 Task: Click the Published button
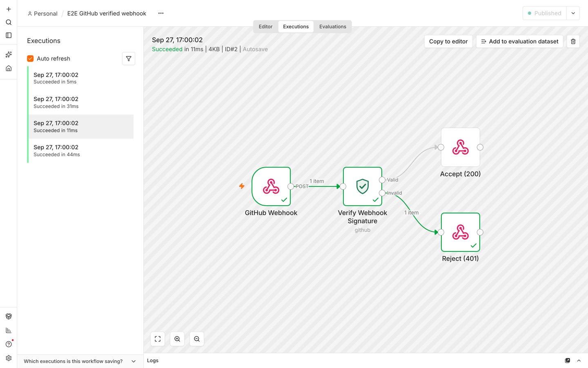(x=544, y=13)
